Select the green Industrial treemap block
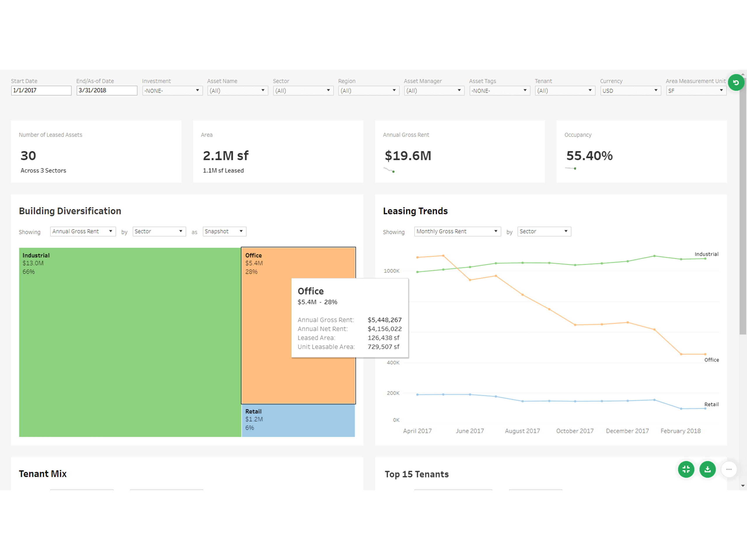 coord(130,342)
